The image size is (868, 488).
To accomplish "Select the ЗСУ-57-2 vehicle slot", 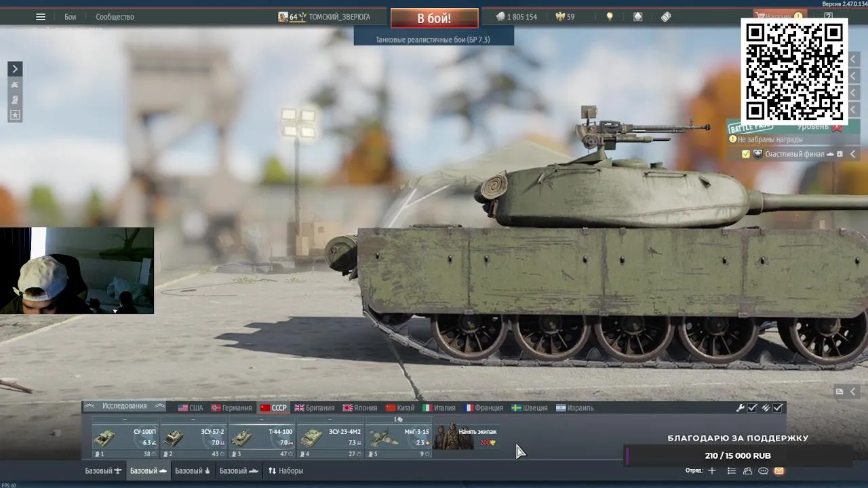I will pyautogui.click(x=193, y=439).
